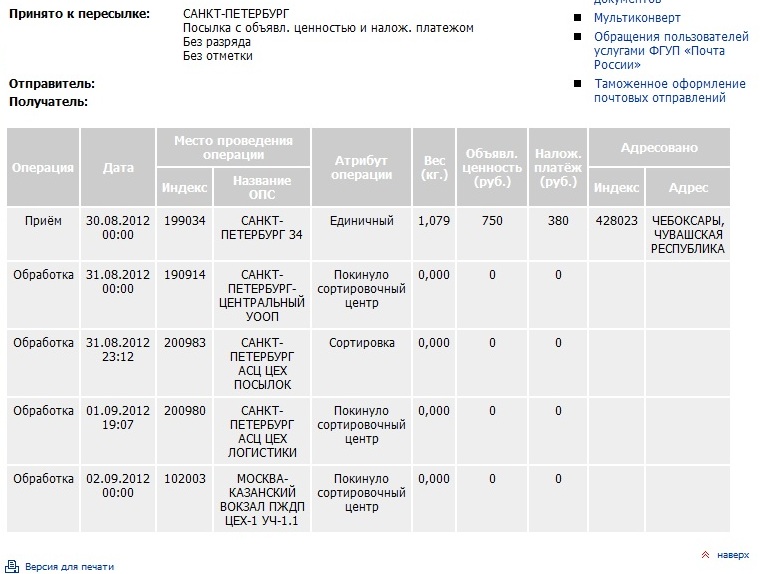This screenshot has height=574, width=760.
Task: Click the Отправитель label
Action: coord(52,83)
